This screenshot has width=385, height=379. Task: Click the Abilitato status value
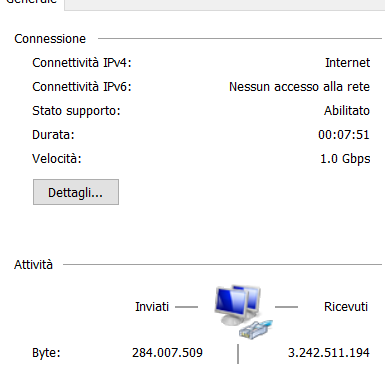pyautogui.click(x=347, y=111)
